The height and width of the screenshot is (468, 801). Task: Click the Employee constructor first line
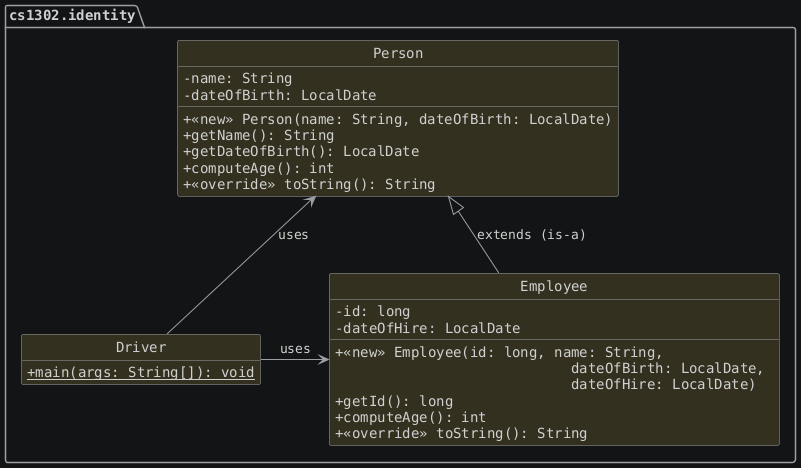[499, 352]
